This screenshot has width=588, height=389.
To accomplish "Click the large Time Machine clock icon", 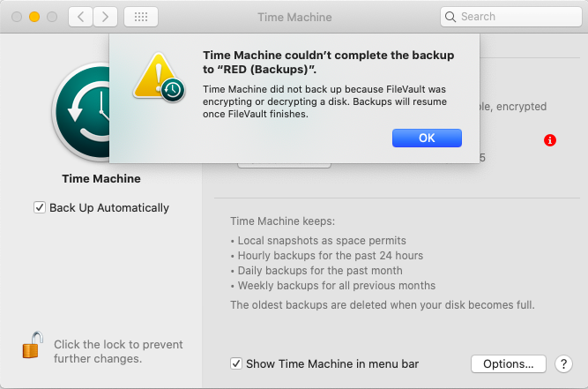I will [x=80, y=112].
